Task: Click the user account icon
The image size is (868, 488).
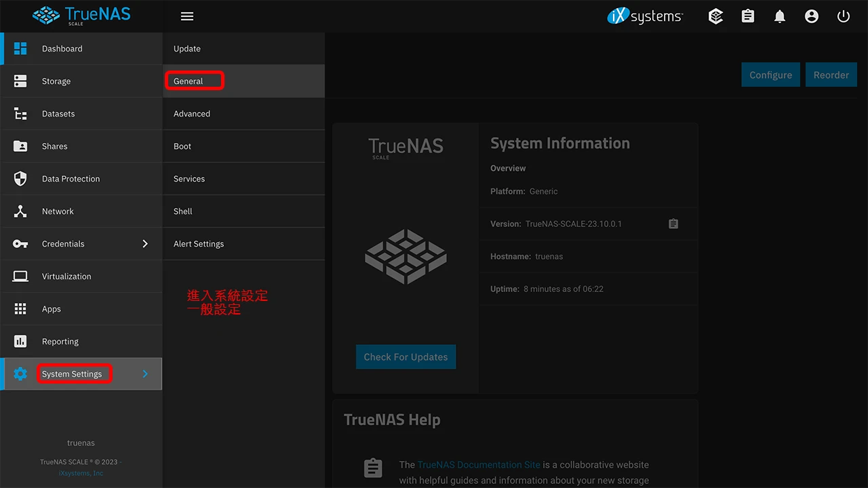Action: (812, 16)
